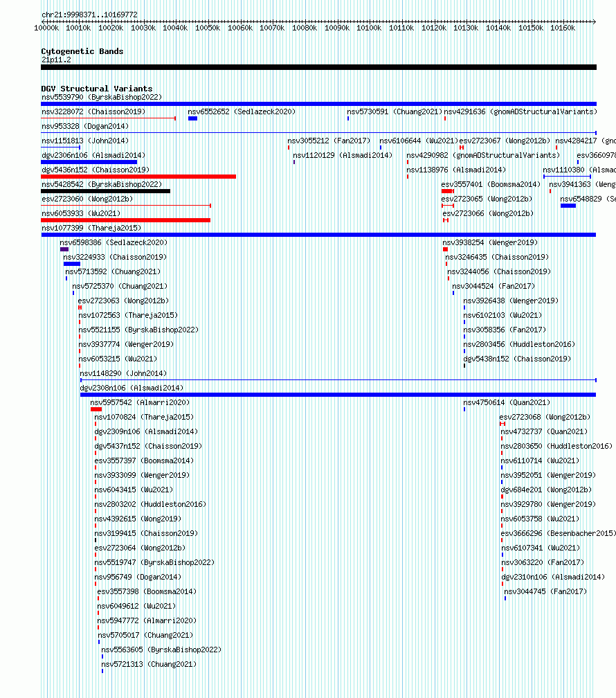
Task: Select dgv5438n152 (Chaisson2019) label
Action: (517, 359)
